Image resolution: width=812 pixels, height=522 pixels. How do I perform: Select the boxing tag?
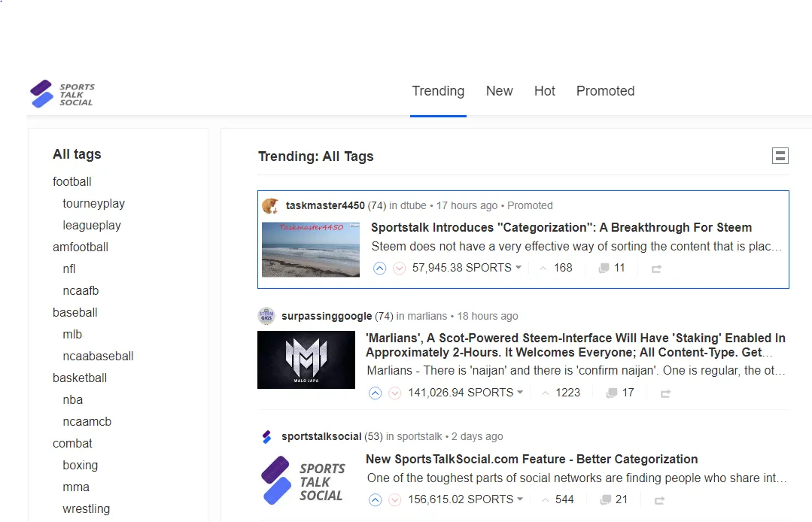[81, 465]
